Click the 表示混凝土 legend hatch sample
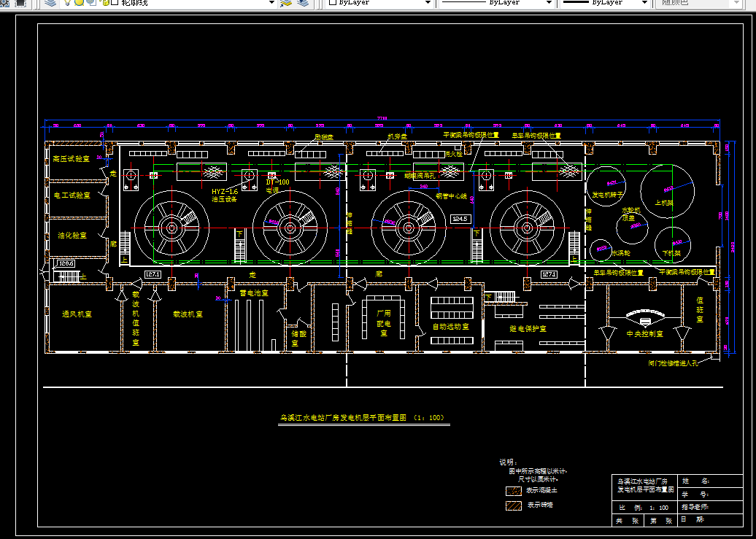The height and width of the screenshot is (539, 756). (514, 491)
